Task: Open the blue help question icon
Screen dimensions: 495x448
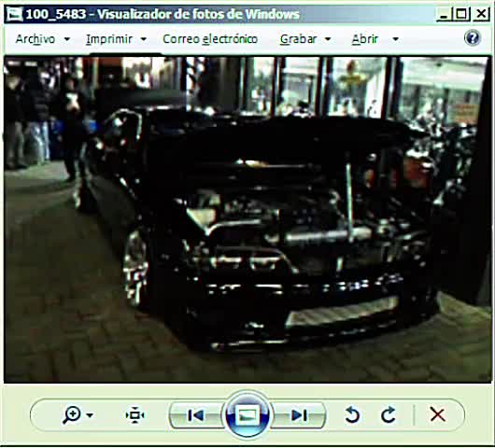Action: pyautogui.click(x=473, y=38)
